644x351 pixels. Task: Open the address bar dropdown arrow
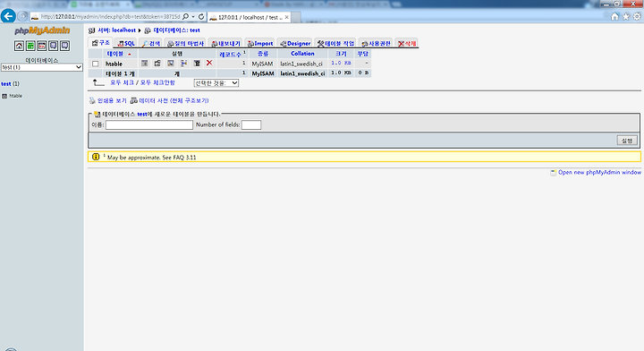[x=193, y=17]
